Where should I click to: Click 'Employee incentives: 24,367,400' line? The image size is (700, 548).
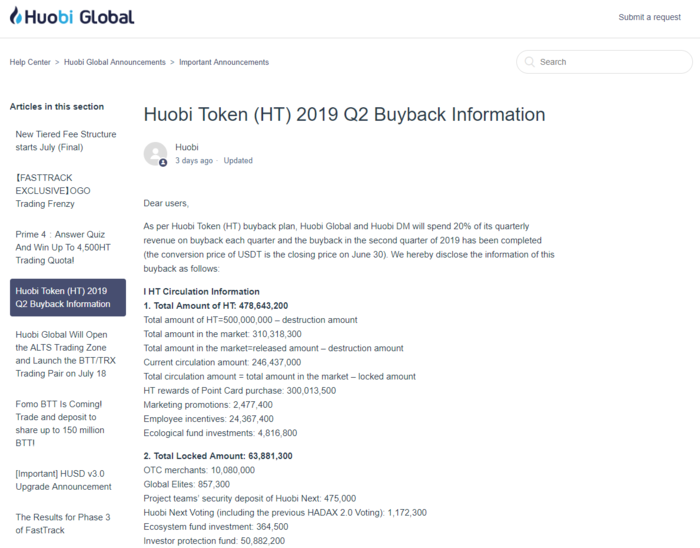point(208,419)
